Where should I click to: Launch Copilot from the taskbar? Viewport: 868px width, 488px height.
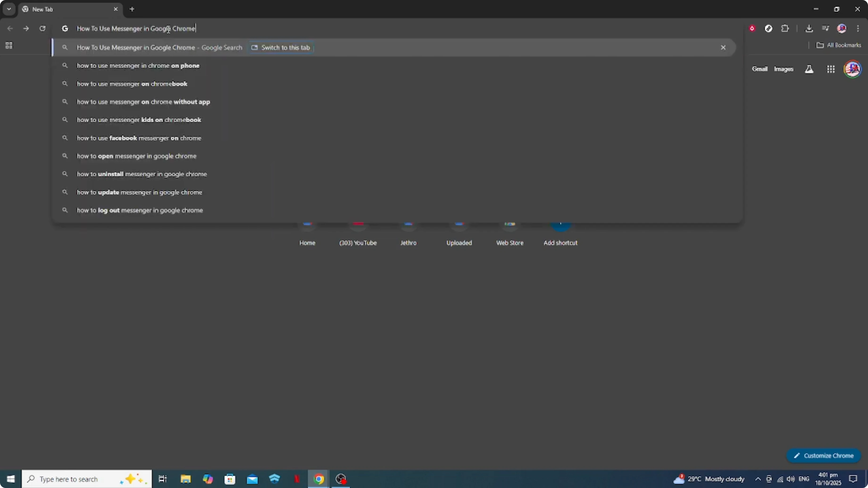click(x=208, y=479)
